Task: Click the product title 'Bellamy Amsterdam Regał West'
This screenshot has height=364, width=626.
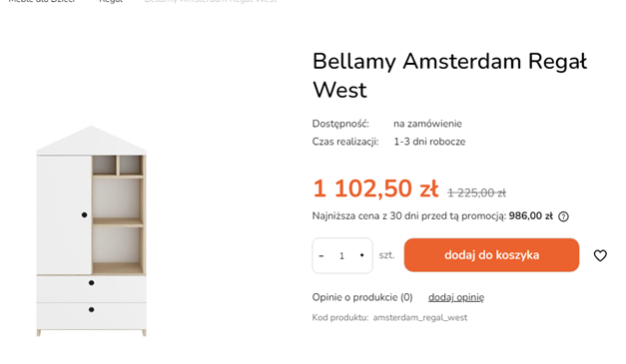Action: (450, 76)
